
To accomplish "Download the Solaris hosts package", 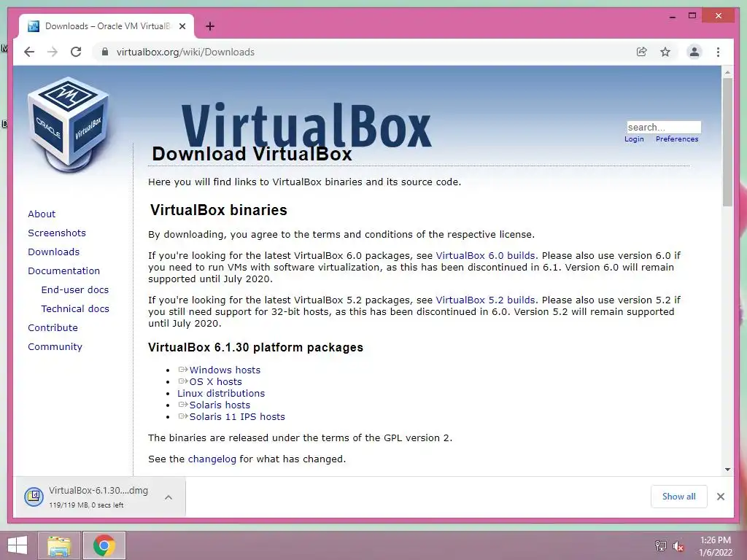I will (220, 405).
